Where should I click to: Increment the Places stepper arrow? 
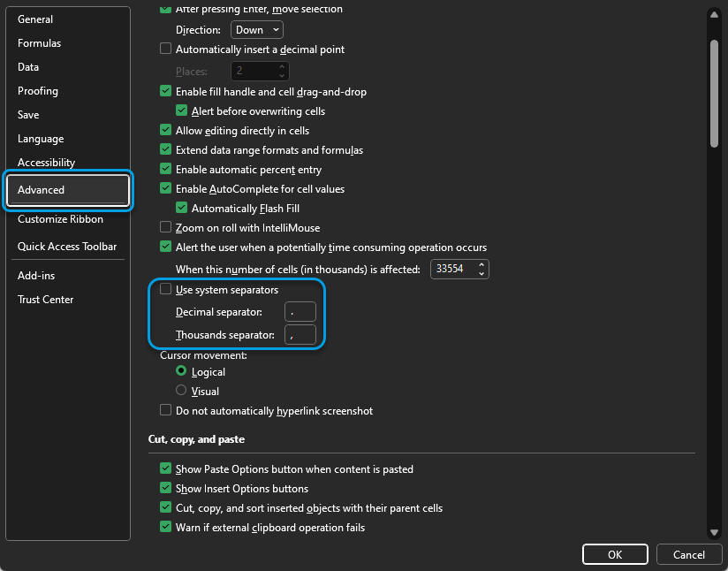tap(281, 66)
